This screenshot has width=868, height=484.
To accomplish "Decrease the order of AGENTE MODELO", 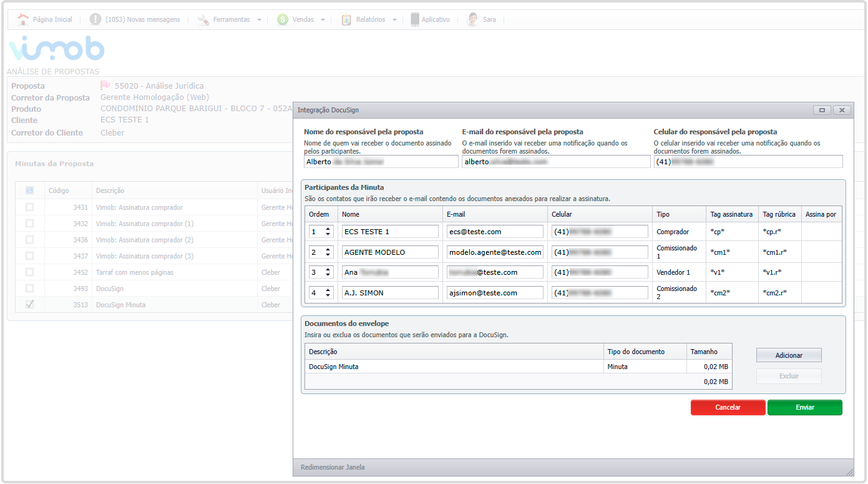I will pyautogui.click(x=328, y=255).
